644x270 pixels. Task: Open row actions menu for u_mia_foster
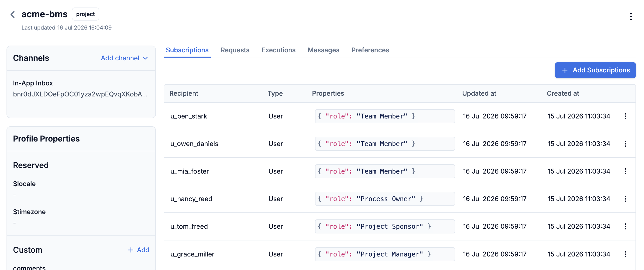625,171
